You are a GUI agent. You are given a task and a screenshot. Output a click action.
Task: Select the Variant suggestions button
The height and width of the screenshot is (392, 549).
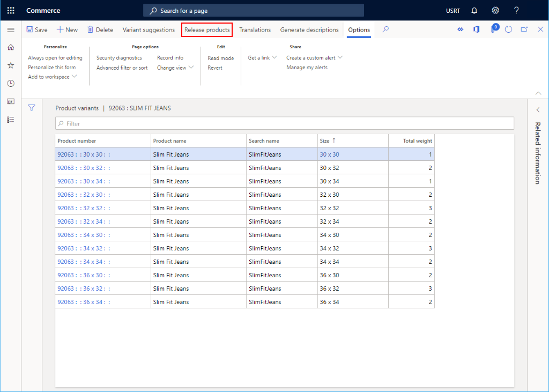tap(149, 29)
